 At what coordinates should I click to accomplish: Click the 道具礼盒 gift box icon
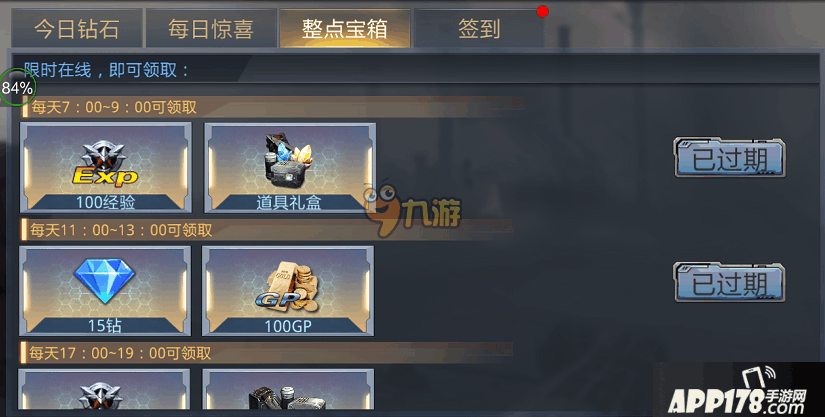[288, 158]
